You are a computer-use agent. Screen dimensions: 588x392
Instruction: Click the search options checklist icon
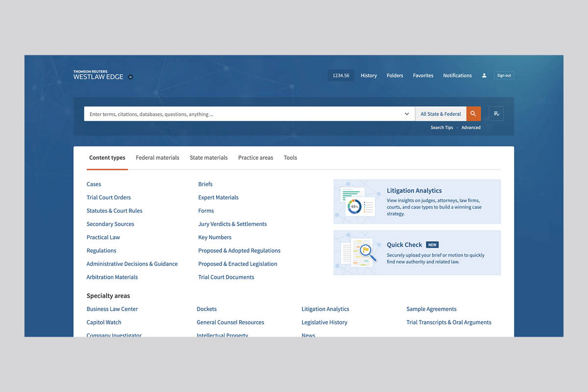[496, 114]
